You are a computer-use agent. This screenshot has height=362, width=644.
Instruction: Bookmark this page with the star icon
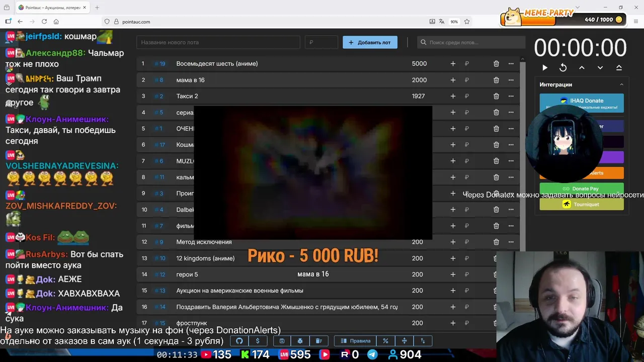coord(467,22)
